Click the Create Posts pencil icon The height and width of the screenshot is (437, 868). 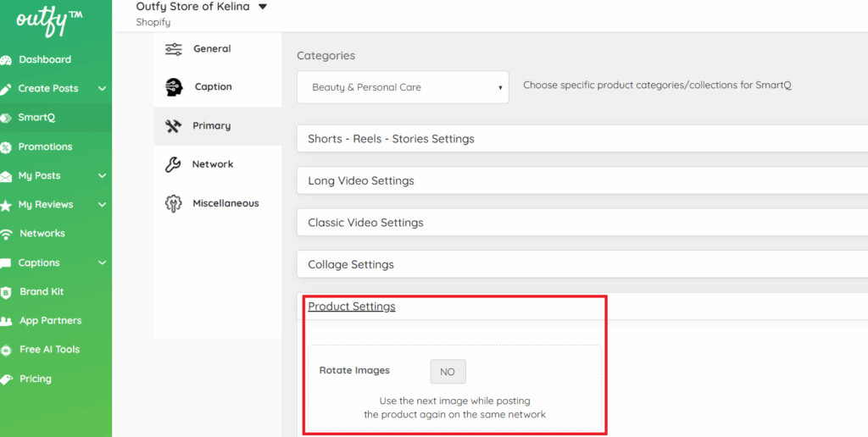point(6,89)
